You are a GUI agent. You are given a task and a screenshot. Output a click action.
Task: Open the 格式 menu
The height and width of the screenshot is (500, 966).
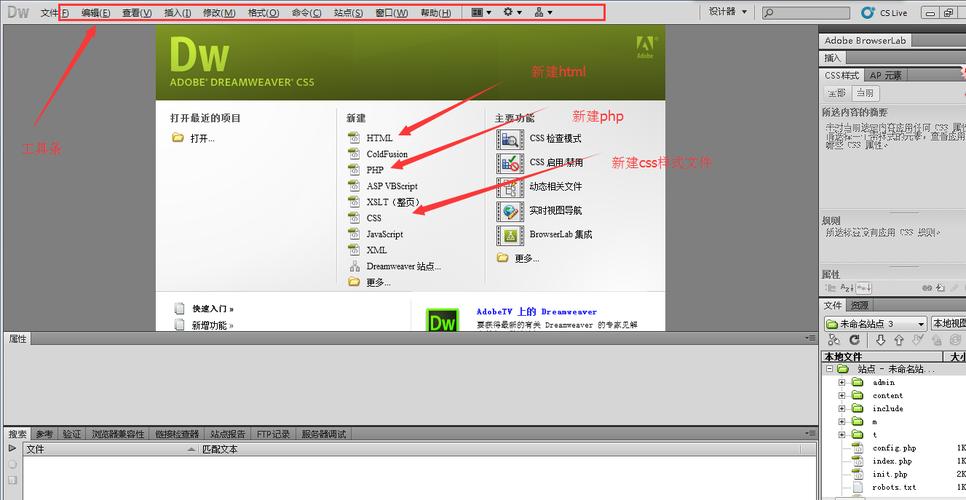coord(263,12)
